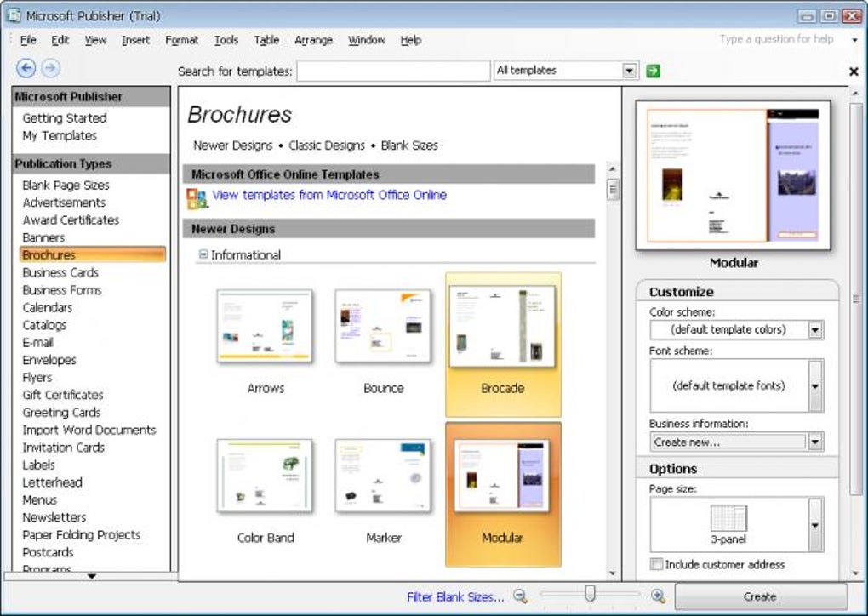Screen dimensions: 868x616
Task: Jump to Classic Designs link
Action: click(327, 145)
